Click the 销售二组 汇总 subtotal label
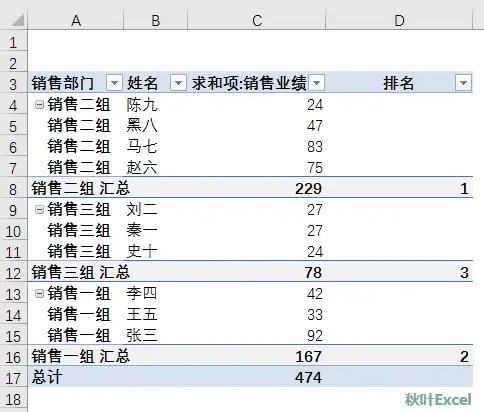This screenshot has width=484, height=412. 81,189
